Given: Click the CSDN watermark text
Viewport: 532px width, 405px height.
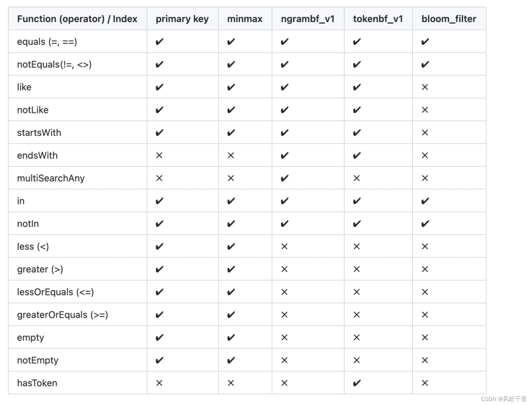Looking at the screenshot, I should (503, 399).
